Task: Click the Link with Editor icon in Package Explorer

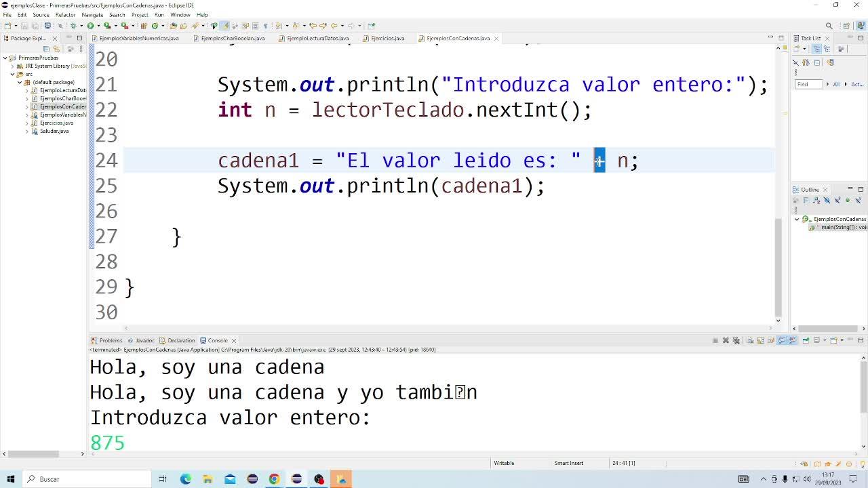Action: (56, 49)
